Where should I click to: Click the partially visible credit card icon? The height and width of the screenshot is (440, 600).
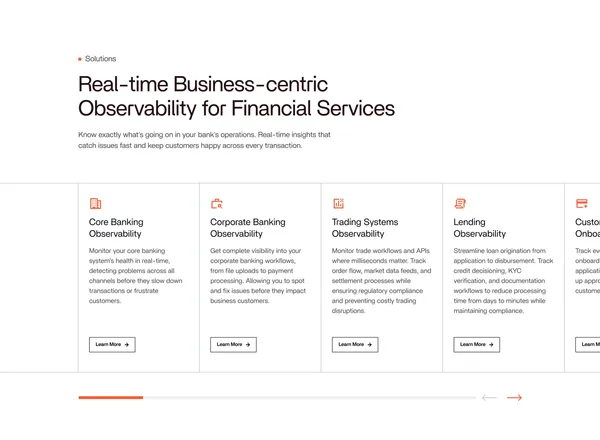(582, 204)
